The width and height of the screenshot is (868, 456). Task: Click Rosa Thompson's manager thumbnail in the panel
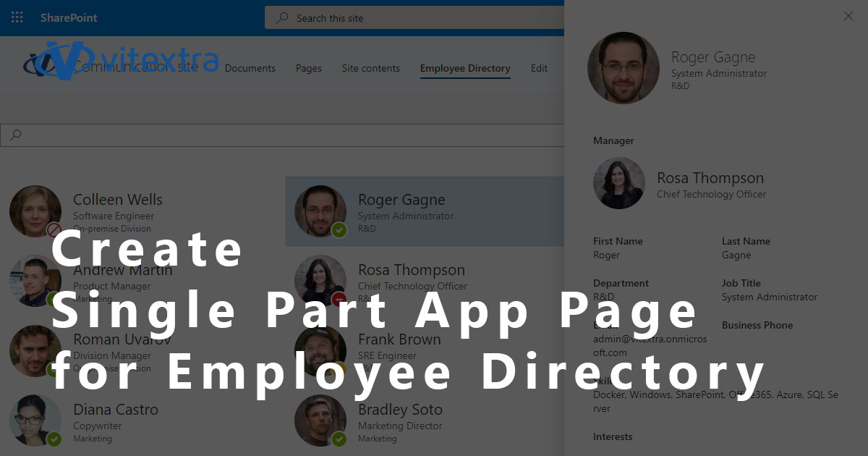619,182
